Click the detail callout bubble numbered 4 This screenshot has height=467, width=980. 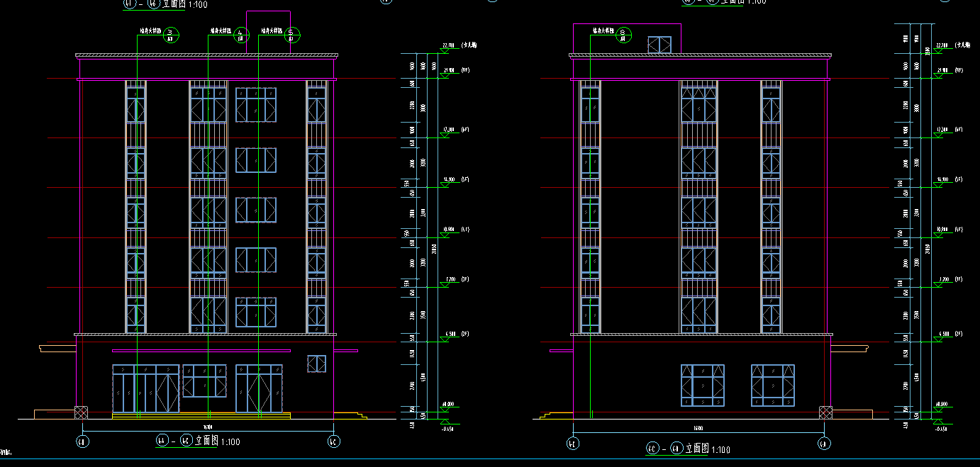click(x=242, y=35)
